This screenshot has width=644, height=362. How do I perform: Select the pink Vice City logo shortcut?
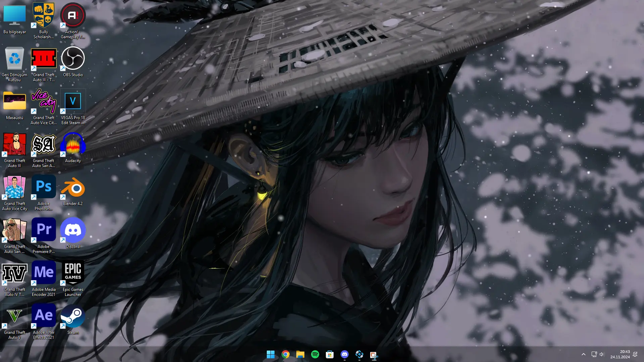[44, 107]
